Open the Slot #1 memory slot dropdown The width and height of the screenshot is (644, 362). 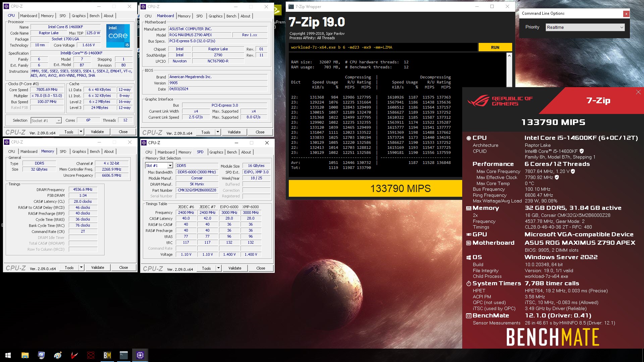pyautogui.click(x=159, y=166)
